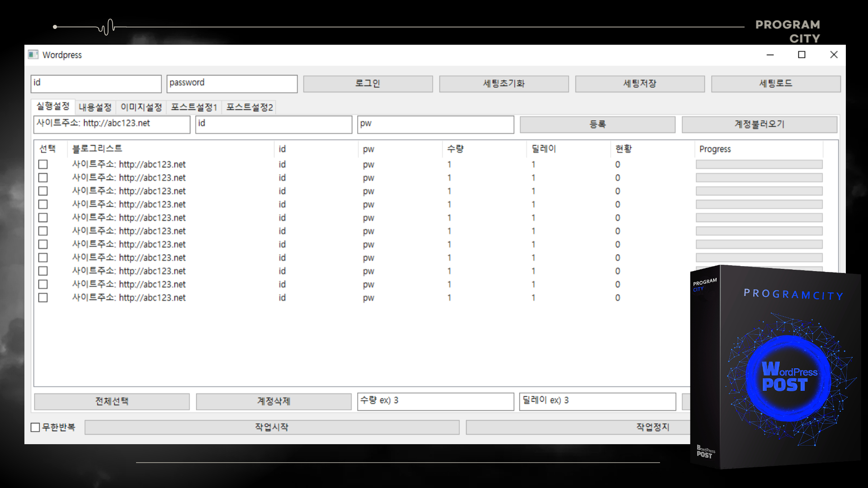This screenshot has width=868, height=488.
Task: Tick the checkbox in the second blog list row
Action: coord(43,178)
